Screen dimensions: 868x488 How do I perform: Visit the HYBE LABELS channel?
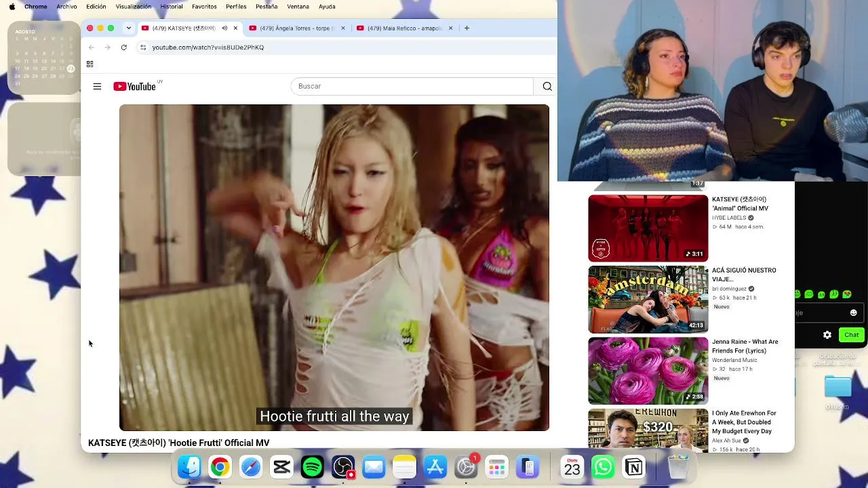[729, 218]
